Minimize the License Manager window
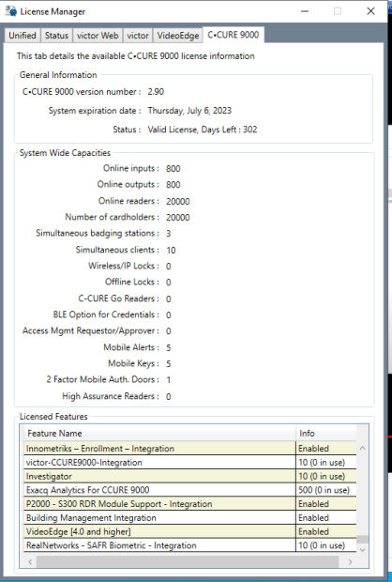 tap(305, 11)
